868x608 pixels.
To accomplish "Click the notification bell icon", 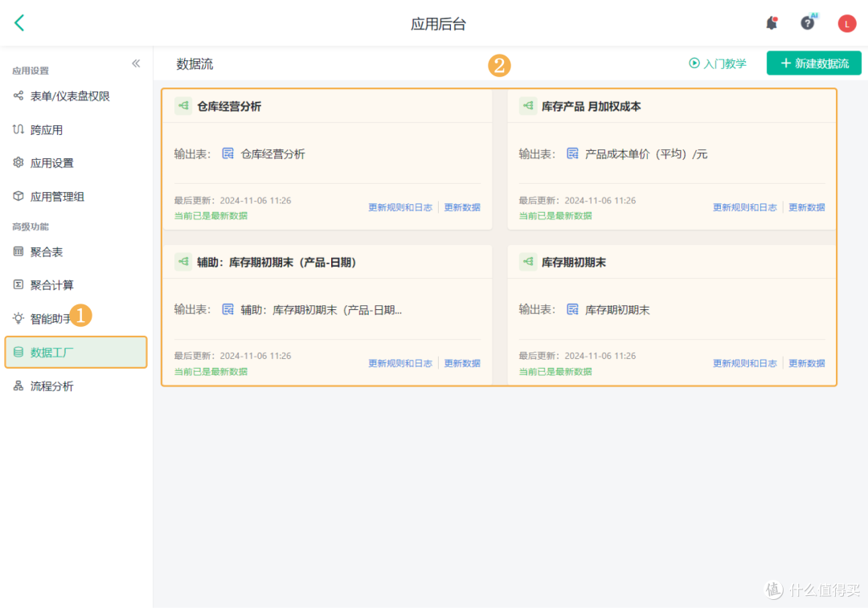I will coord(771,23).
